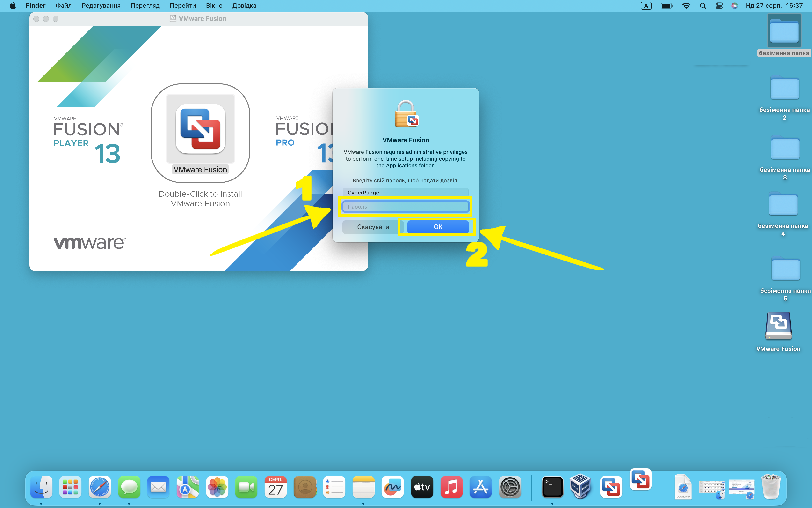Cancel the dialog with Скасувати

coord(373,227)
